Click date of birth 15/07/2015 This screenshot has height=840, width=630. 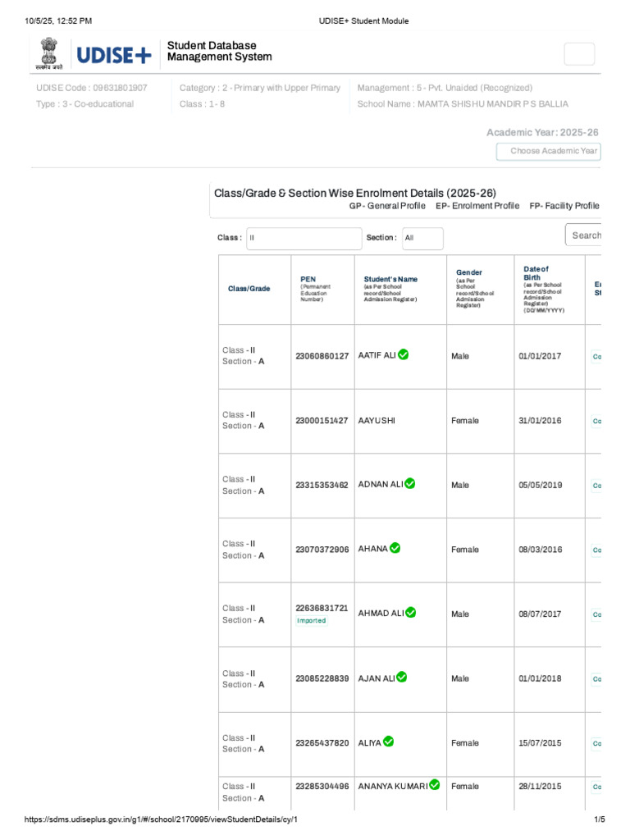(540, 743)
